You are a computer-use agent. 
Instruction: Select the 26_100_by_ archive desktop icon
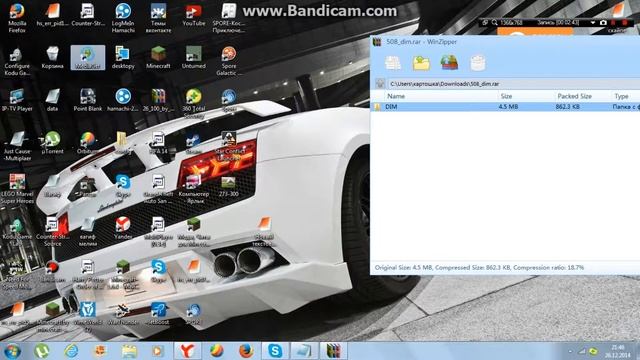coord(158,100)
